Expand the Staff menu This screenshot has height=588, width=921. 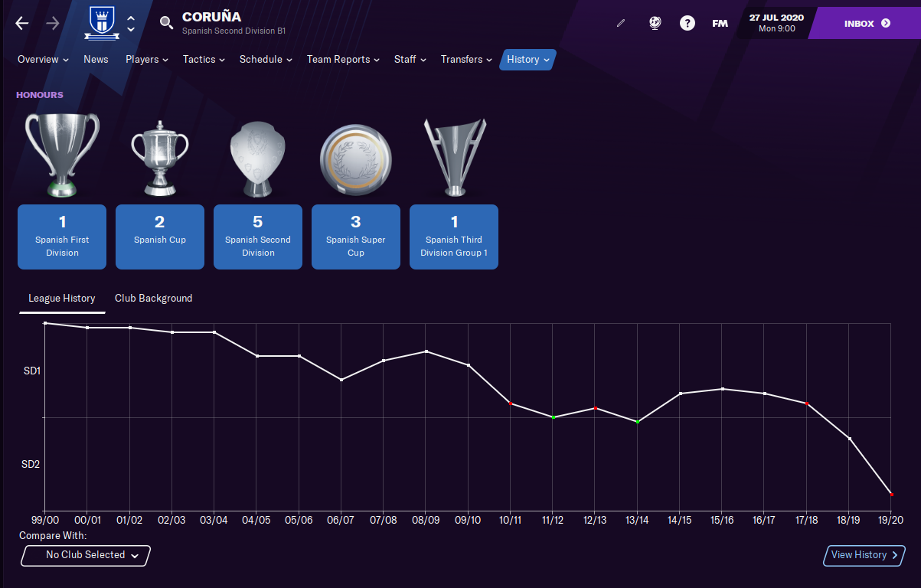click(412, 59)
